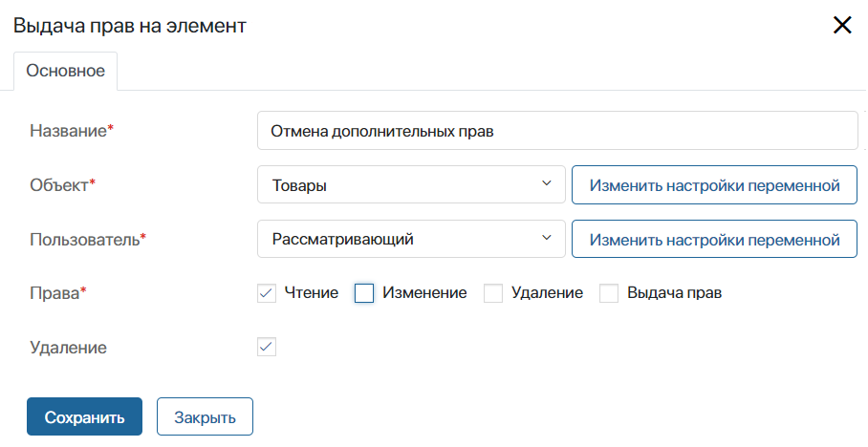
Task: Click the Объект field label
Action: click(62, 184)
